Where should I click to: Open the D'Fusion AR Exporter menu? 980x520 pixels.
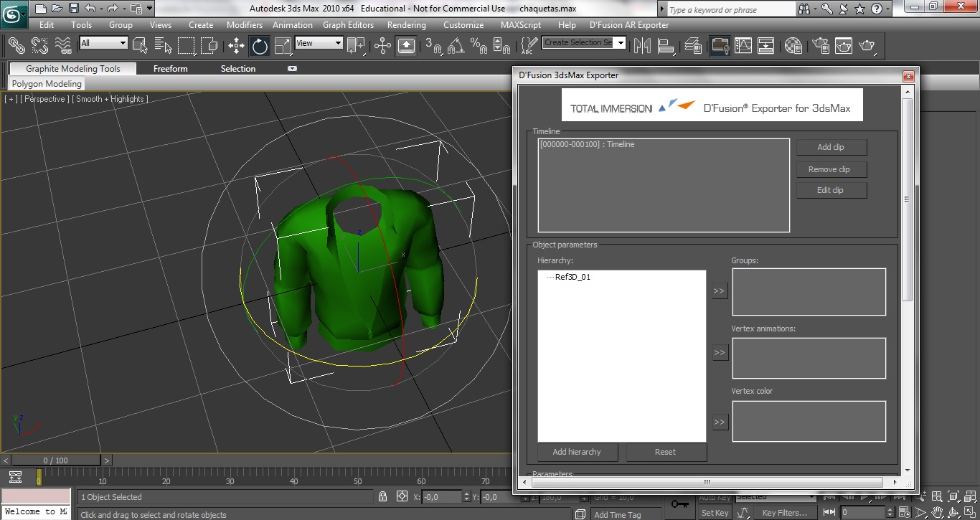tap(628, 25)
